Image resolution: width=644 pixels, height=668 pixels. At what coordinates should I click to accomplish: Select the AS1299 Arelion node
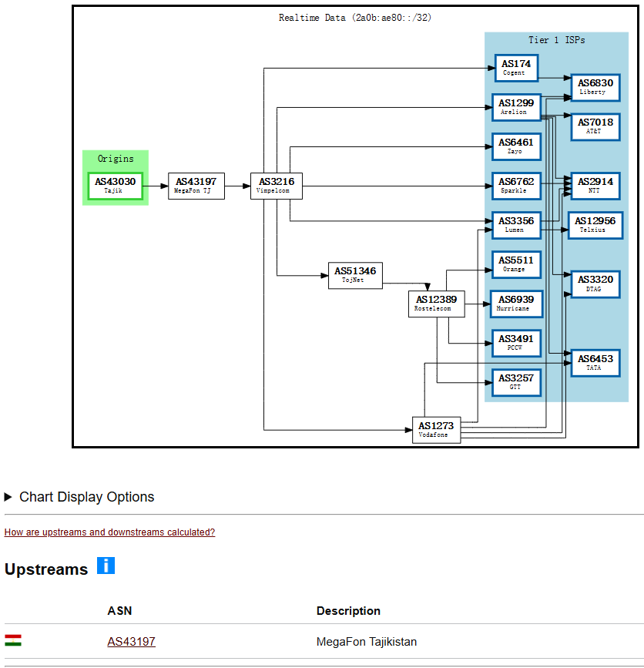517,107
